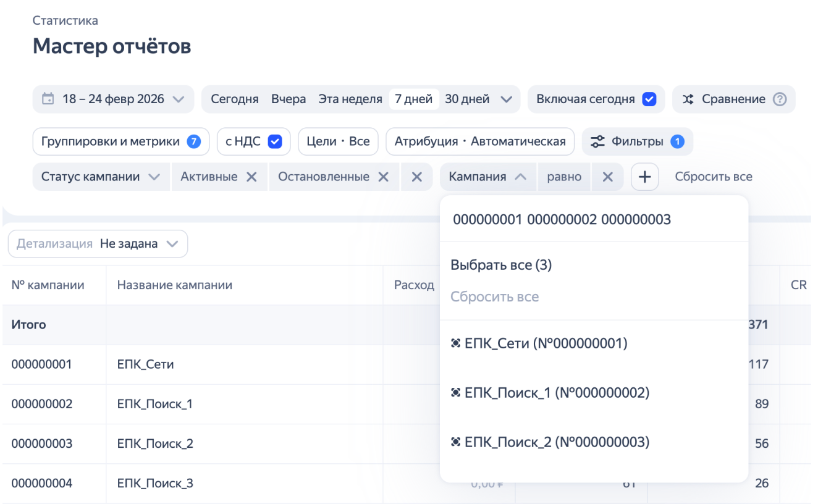Click the № кампании column header
Screen dimensions: 818x504
(48, 285)
